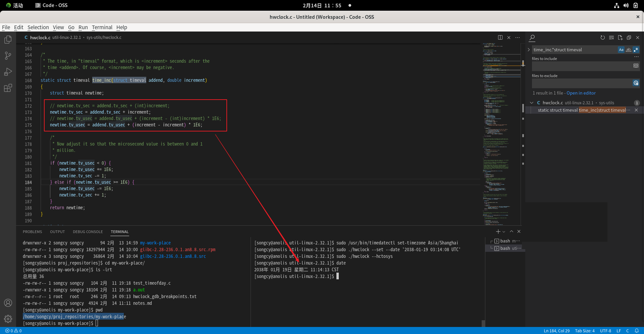Split the editor to the right
The image size is (644, 334).
tap(500, 38)
